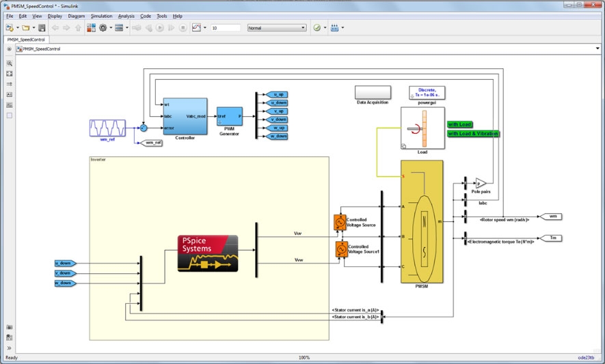The width and height of the screenshot is (605, 364).
Task: Open the Simulation menu
Action: point(101,16)
